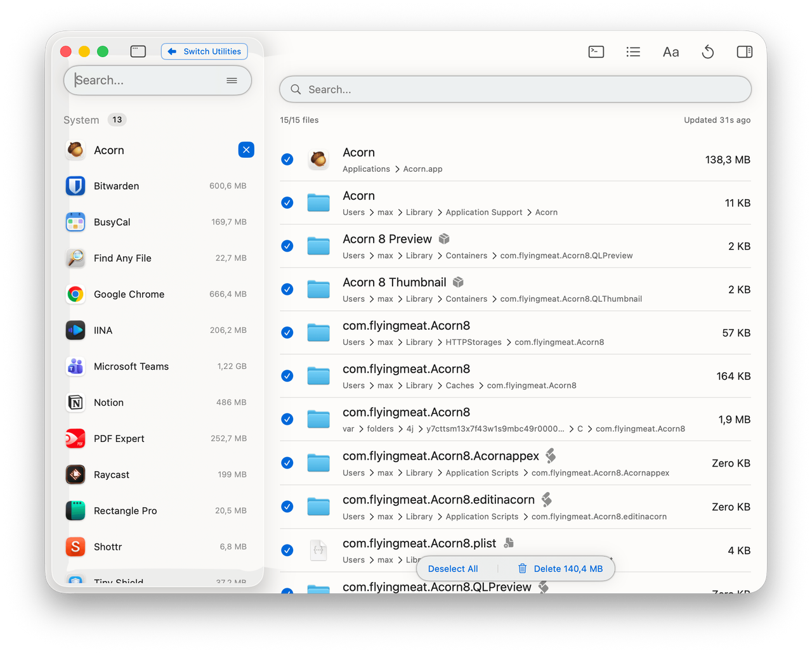Click the Acorn app icon in sidebar
The image size is (812, 653).
tap(75, 150)
